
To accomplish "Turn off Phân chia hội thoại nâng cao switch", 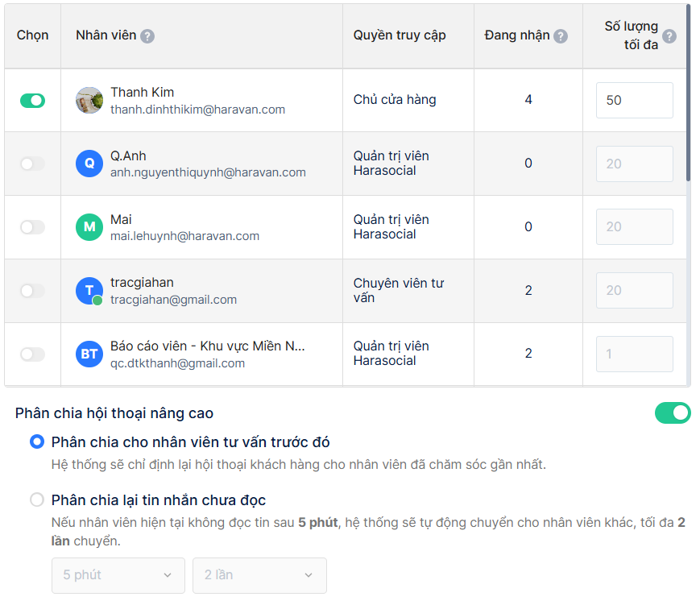I will point(673,413).
